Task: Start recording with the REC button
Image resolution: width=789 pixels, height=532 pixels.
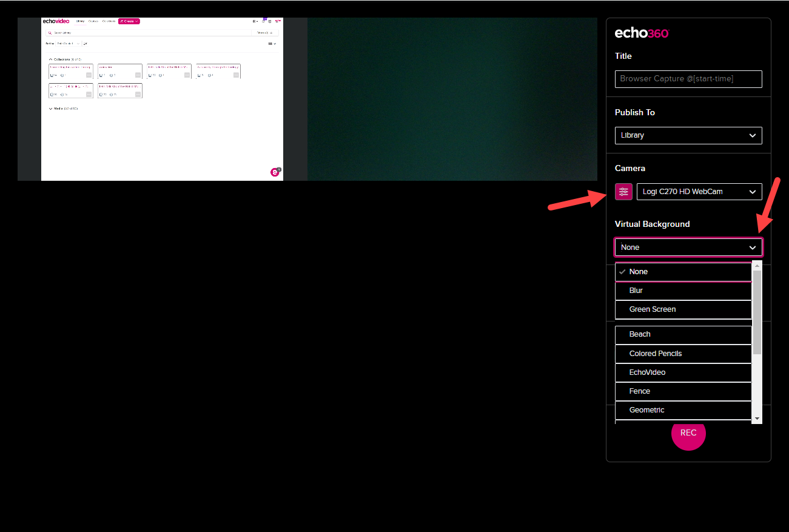Action: 688,433
